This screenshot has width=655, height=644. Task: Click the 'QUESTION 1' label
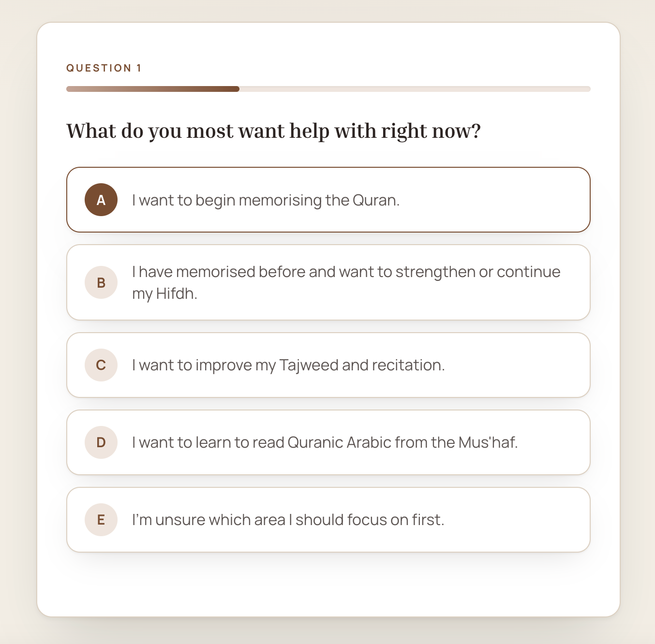(x=104, y=68)
